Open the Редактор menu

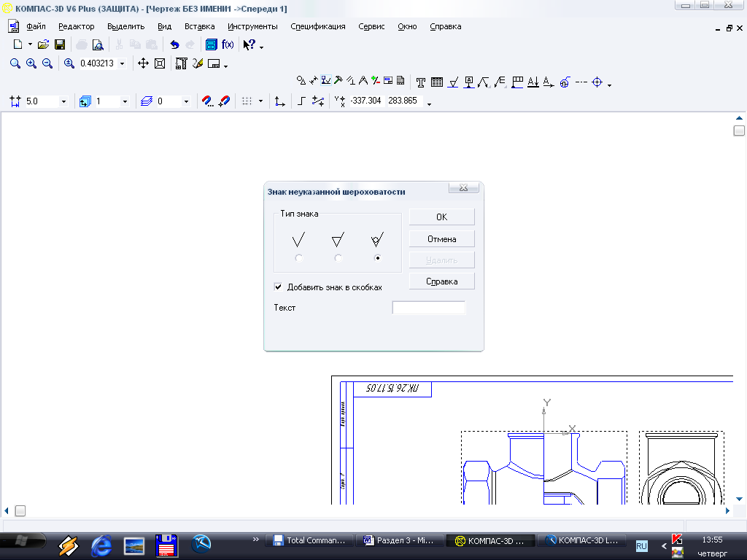[x=76, y=27]
